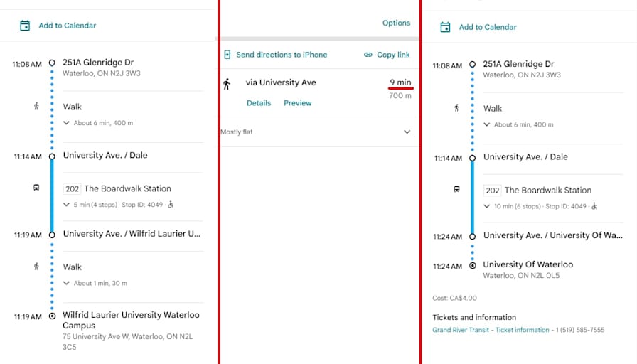This screenshot has height=364, width=637.
Task: Click Wilfrid Laurier University Waterloo Campus destination
Action: click(x=131, y=320)
